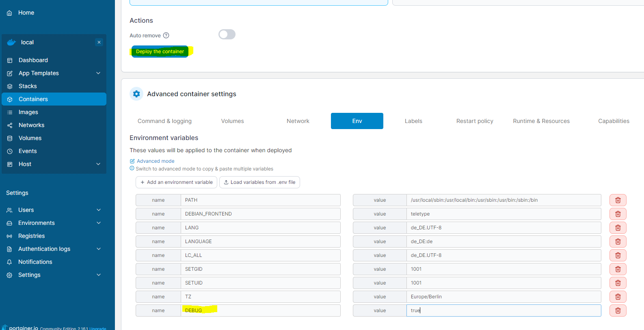
Task: Click the Environments drive icon
Action: coord(9,223)
